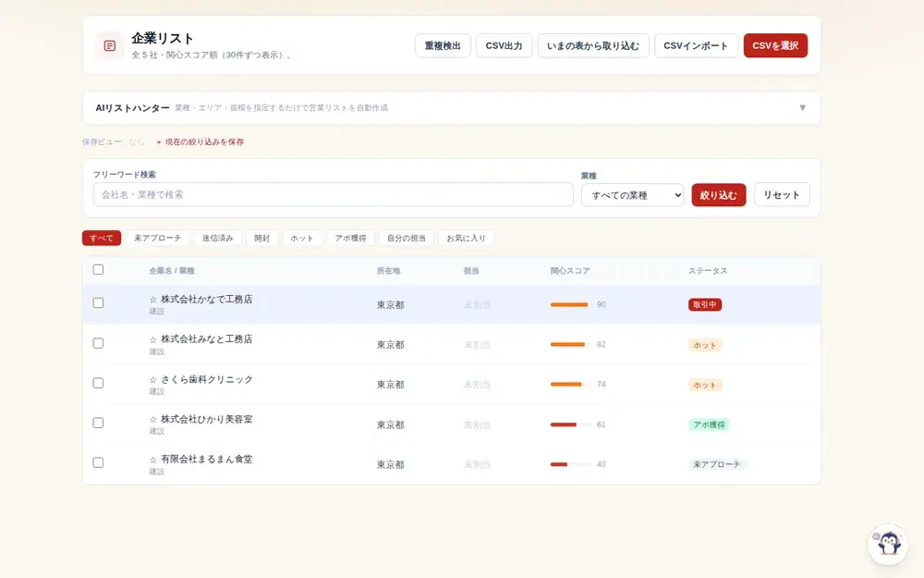Filter by the 開封 tab
924x578 pixels.
tap(261, 238)
